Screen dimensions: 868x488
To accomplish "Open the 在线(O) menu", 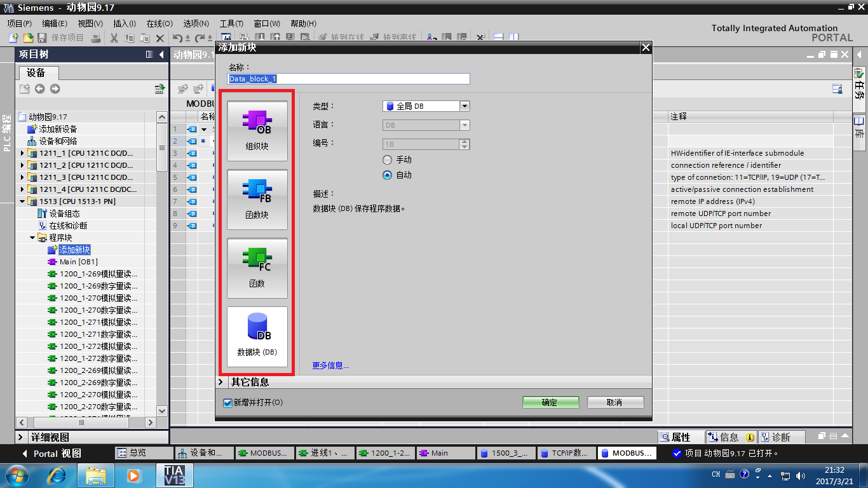I will (x=159, y=24).
